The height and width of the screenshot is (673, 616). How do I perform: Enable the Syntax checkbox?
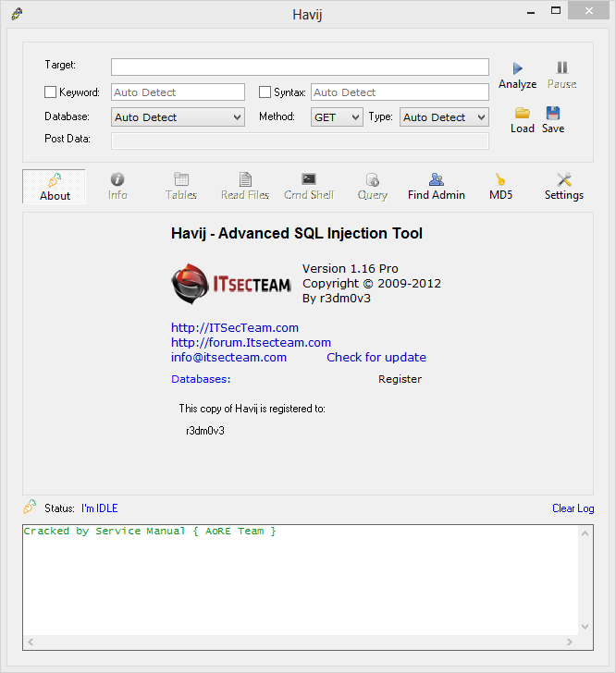coord(265,92)
